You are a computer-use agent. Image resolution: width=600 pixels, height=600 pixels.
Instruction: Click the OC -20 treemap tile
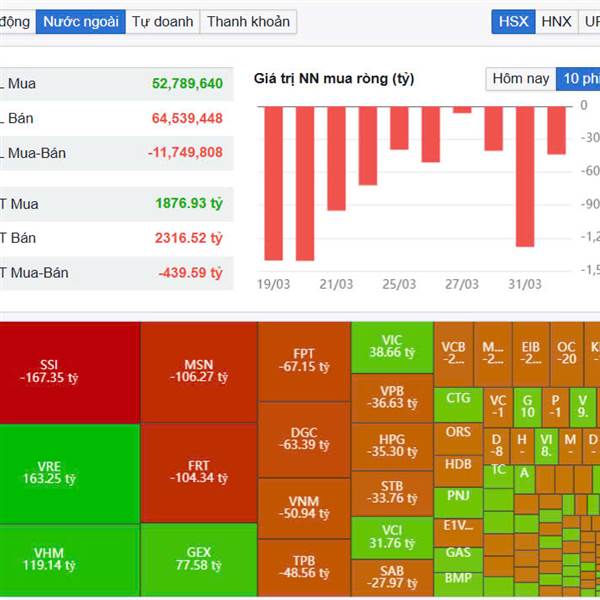pos(566,354)
